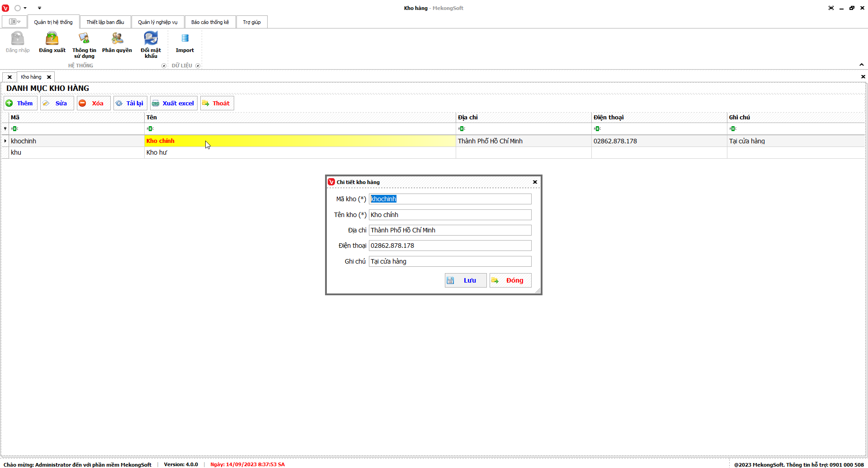The image size is (868, 468).
Task: Click the logo in the Chi tiết kho hàng dialog
Action: (331, 182)
